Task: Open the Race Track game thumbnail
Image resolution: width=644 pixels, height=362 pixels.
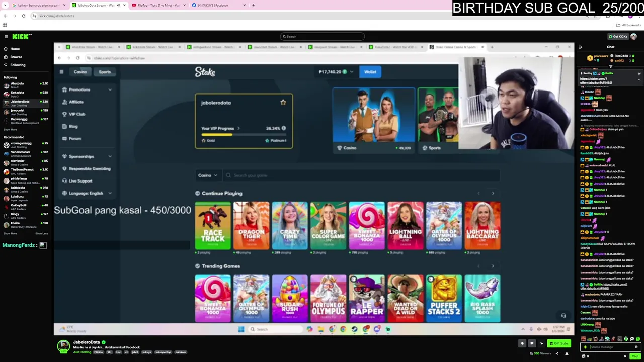Action: [x=213, y=226]
